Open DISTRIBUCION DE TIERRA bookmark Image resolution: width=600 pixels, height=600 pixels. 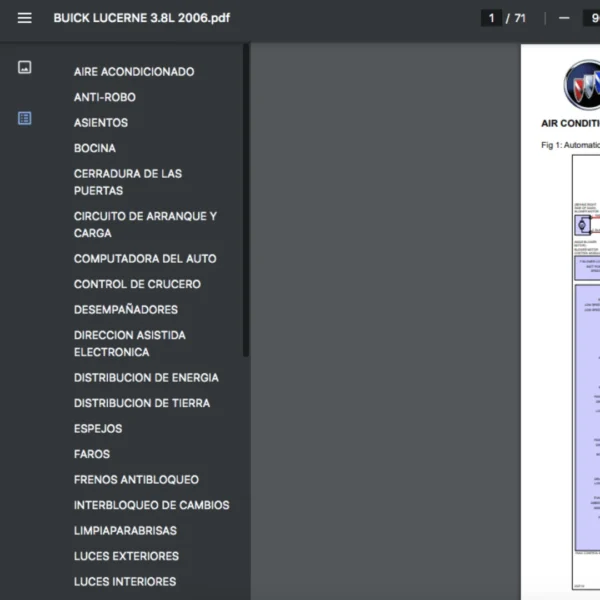click(x=142, y=403)
